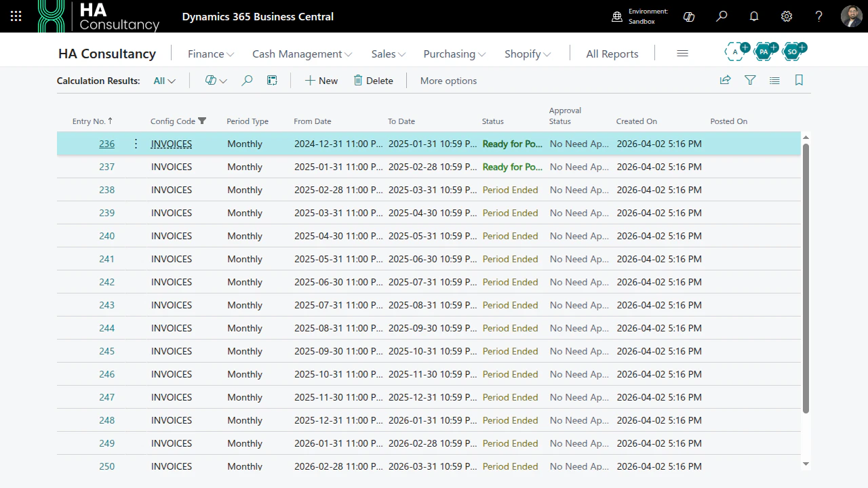Open the Copilot dropdown in the list toolbar

(x=216, y=81)
